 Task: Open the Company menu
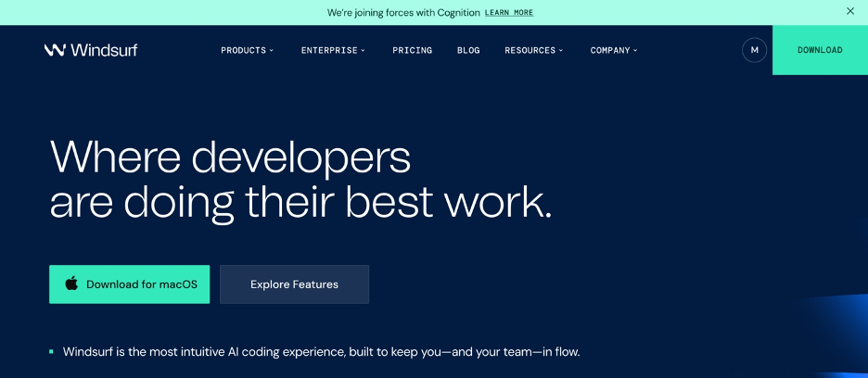click(x=610, y=50)
